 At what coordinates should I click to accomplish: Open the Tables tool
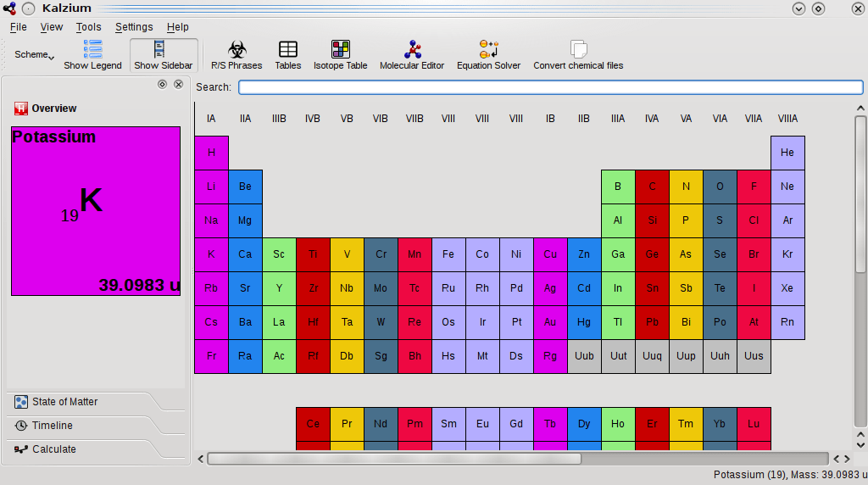[x=288, y=55]
